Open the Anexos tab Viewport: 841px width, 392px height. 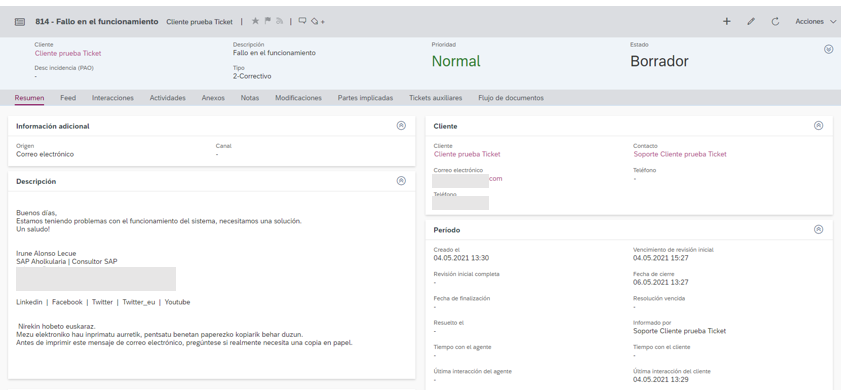point(213,98)
